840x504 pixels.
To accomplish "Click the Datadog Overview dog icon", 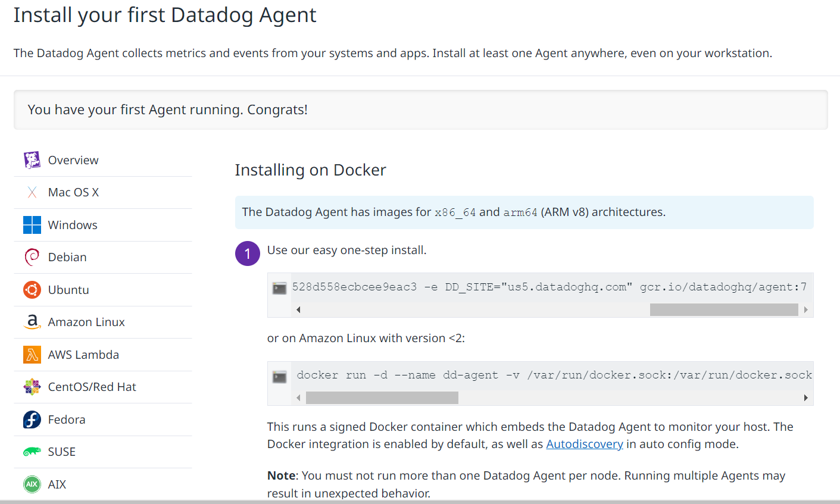I will pyautogui.click(x=32, y=160).
